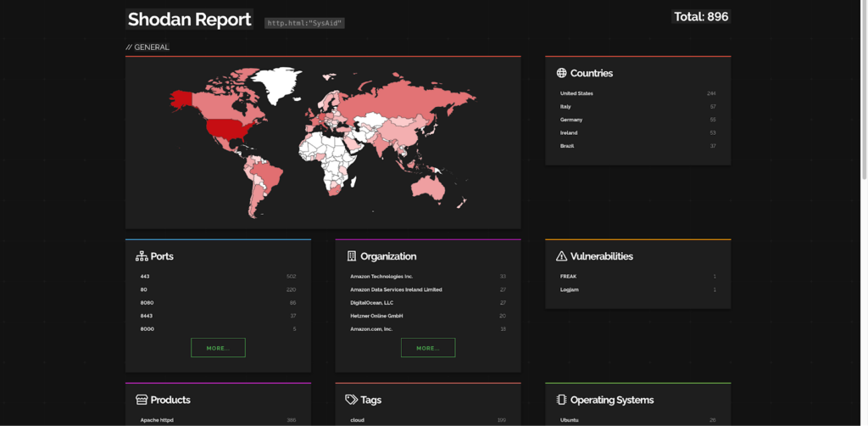Open MORE... button in Ports panel
Screen dimensions: 868x426
pyautogui.click(x=218, y=348)
